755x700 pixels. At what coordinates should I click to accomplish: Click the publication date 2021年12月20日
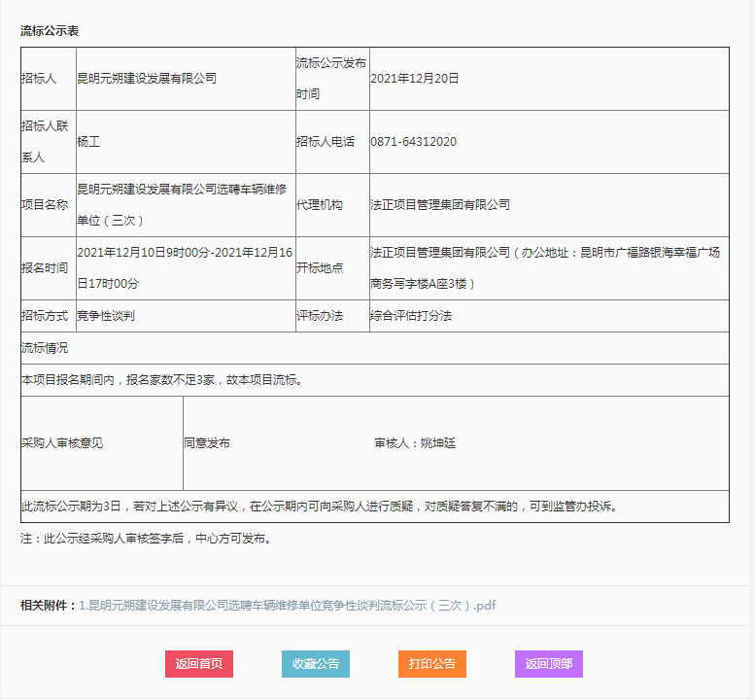[415, 79]
